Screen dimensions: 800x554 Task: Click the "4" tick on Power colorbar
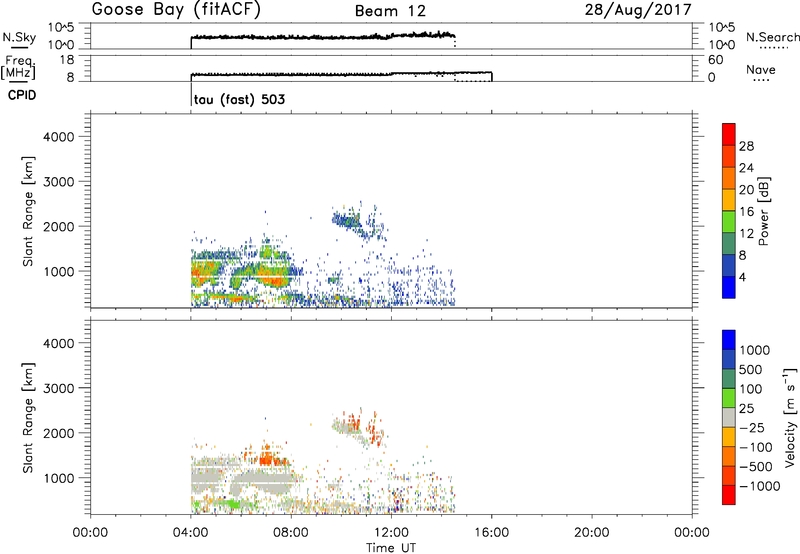742,277
